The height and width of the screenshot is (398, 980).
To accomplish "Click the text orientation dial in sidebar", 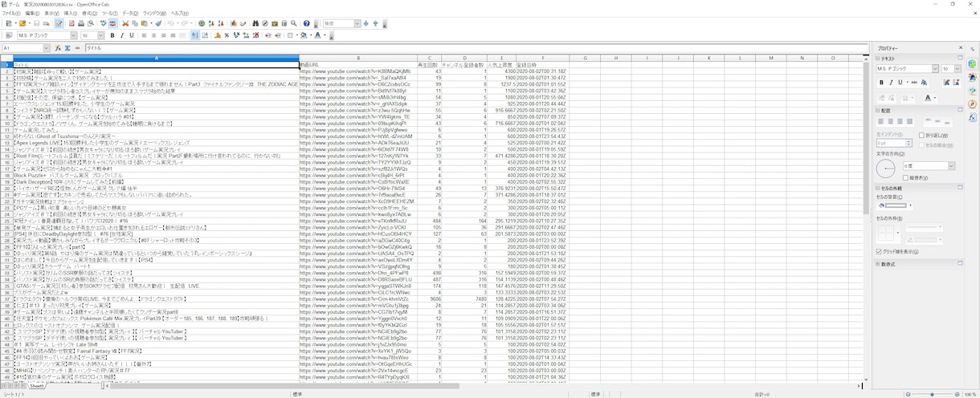I will tap(885, 169).
